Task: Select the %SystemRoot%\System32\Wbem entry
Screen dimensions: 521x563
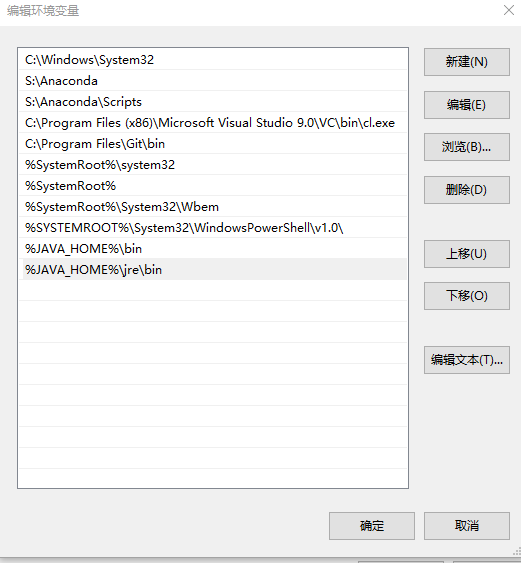Action: coord(213,207)
